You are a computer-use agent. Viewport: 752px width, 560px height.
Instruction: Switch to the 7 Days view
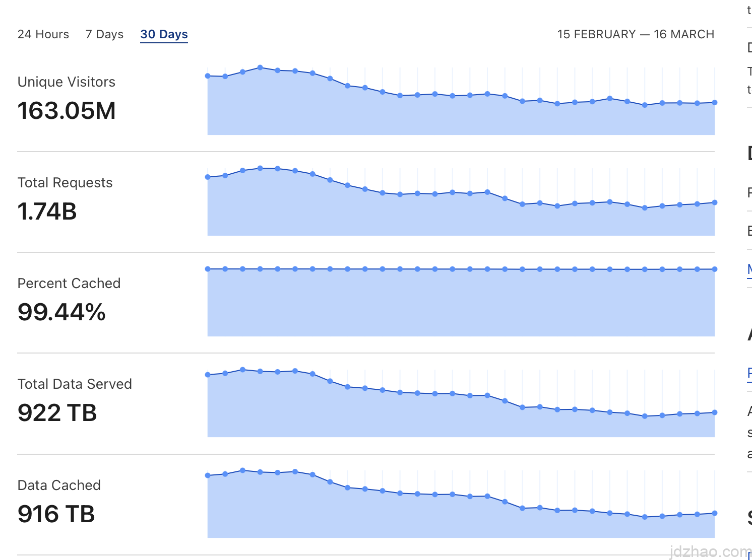point(104,34)
